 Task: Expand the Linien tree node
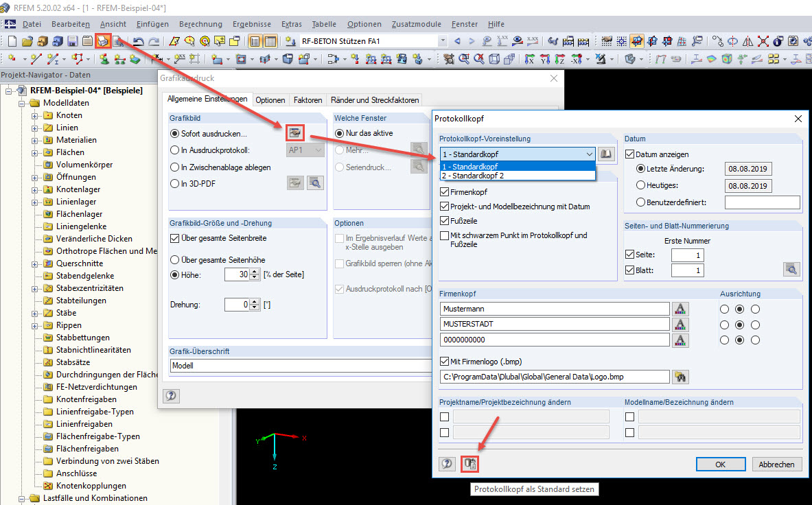point(34,128)
